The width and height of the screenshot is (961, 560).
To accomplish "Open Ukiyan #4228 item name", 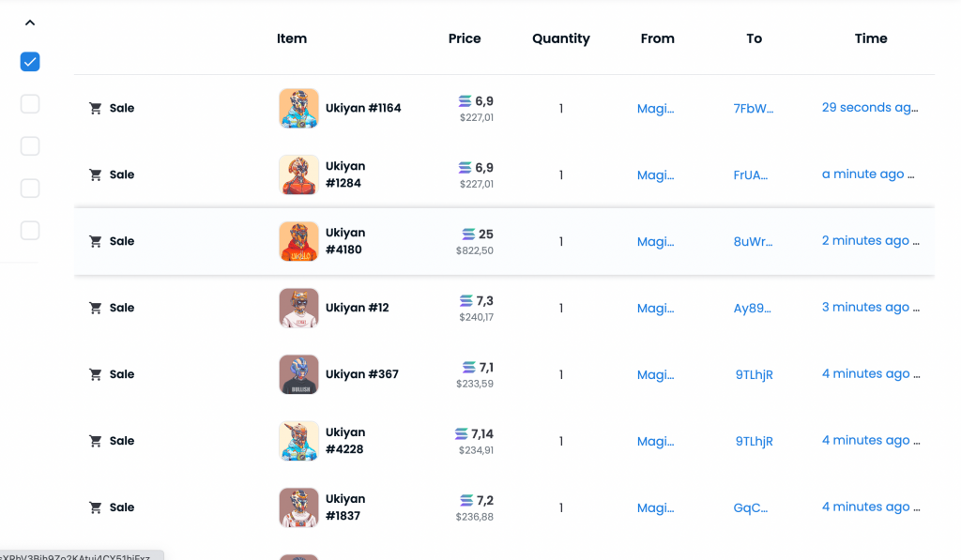I will tap(345, 441).
